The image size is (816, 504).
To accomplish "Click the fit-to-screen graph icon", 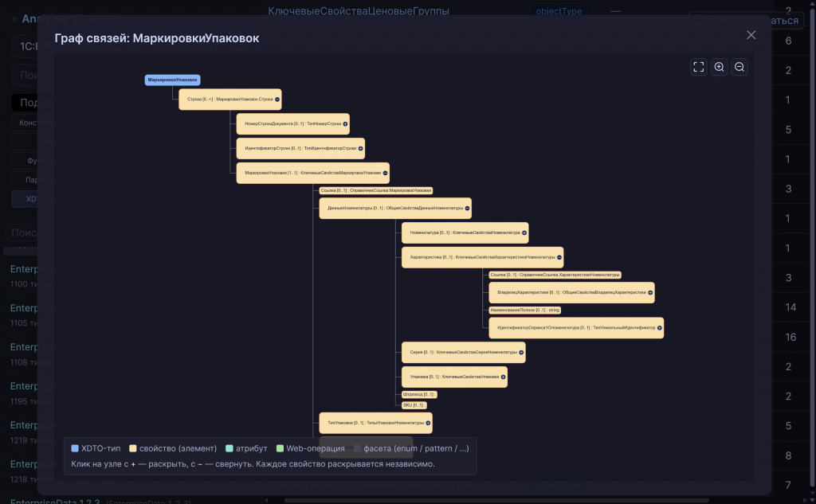I will [698, 67].
